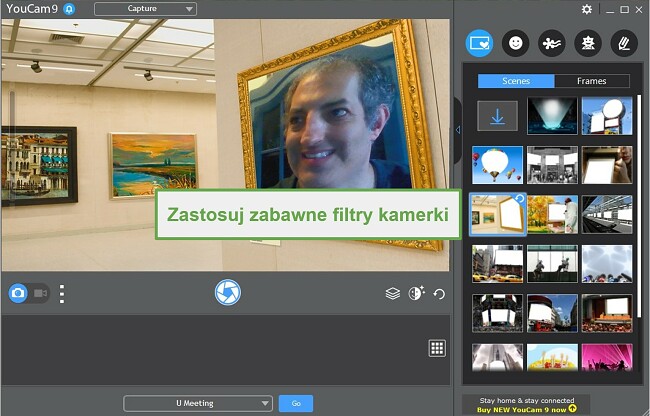The image size is (650, 416).
Task: Choose the red bus billboard scene
Action: pos(552,313)
